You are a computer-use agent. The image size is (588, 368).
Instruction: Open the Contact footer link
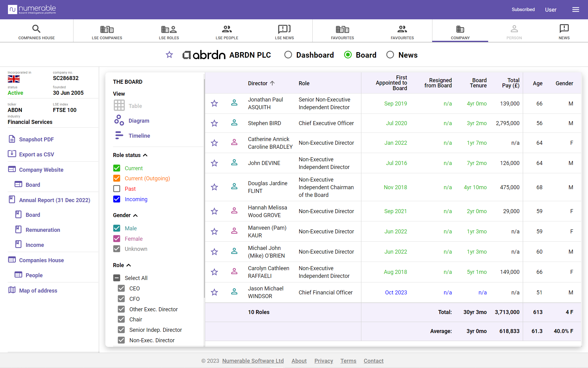point(373,361)
